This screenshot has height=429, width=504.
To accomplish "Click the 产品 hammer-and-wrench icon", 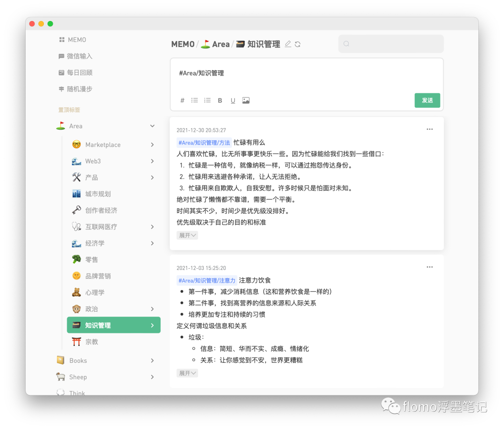I will click(77, 177).
